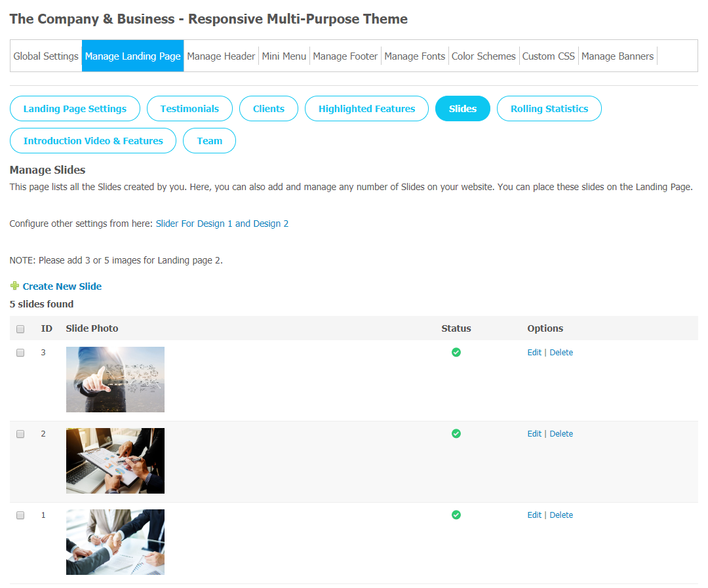Delete slide ID 2
Image resolution: width=708 pixels, height=588 pixels.
coord(561,434)
